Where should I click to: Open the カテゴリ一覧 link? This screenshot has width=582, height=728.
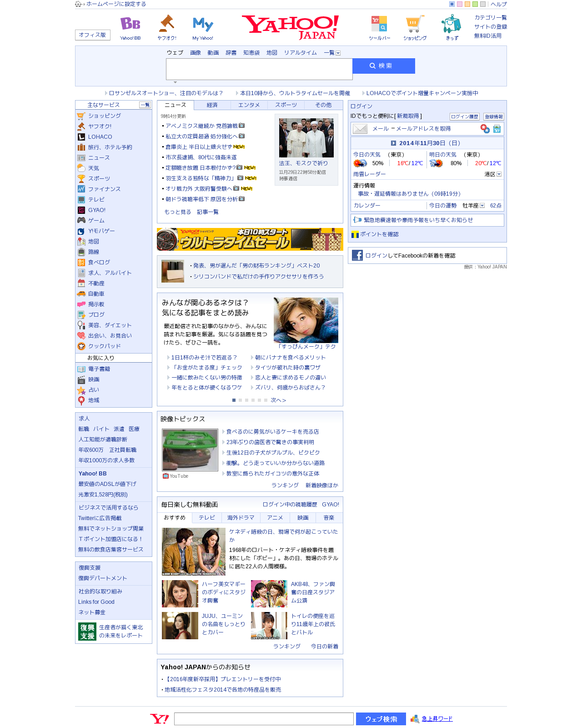(491, 18)
